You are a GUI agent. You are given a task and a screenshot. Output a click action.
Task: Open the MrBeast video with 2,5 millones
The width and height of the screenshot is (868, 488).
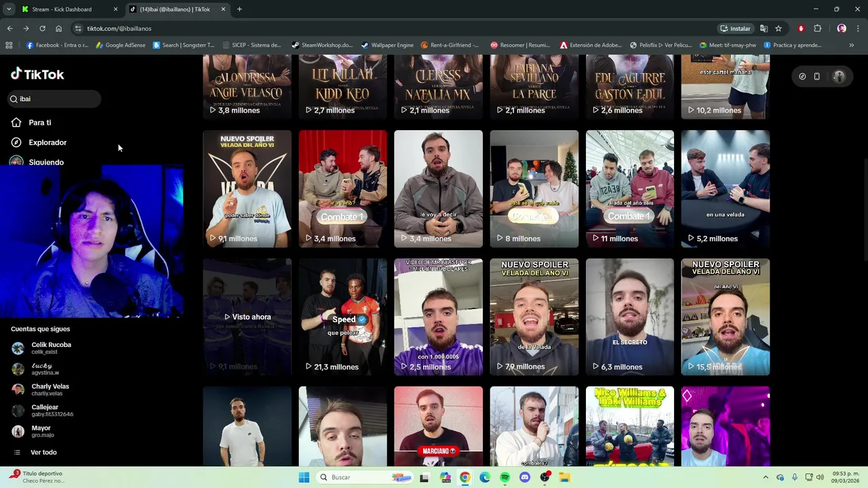point(439,317)
